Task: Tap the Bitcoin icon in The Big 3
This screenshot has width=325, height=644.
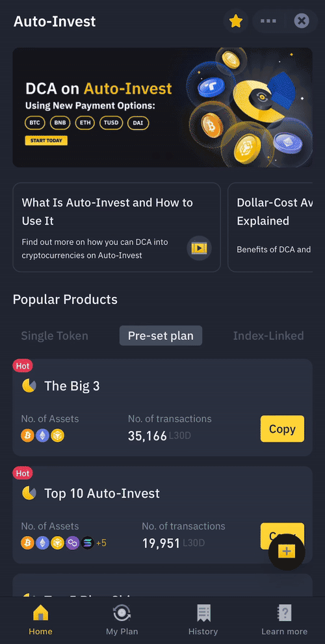Action: click(27, 436)
